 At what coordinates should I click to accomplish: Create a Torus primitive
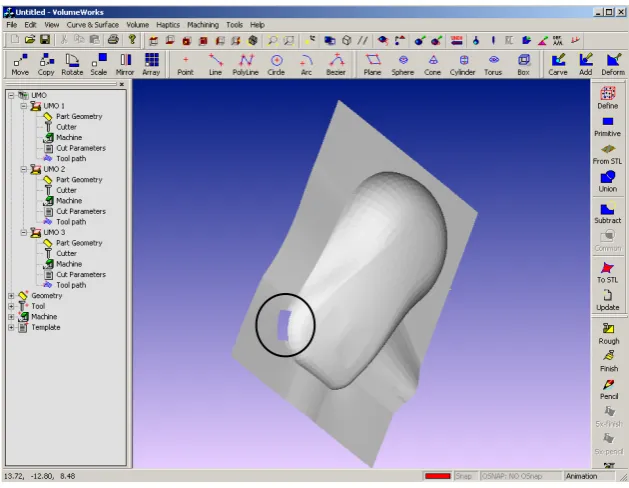click(x=493, y=65)
